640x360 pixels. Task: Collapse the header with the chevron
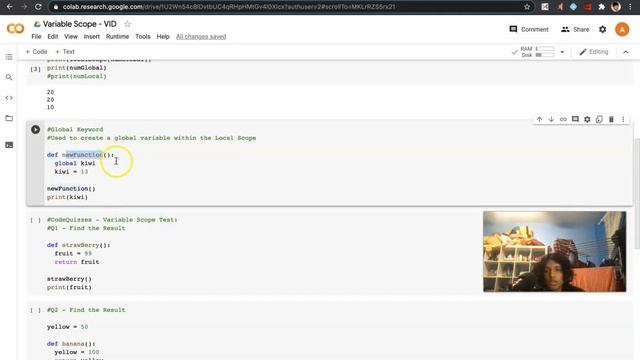click(626, 52)
